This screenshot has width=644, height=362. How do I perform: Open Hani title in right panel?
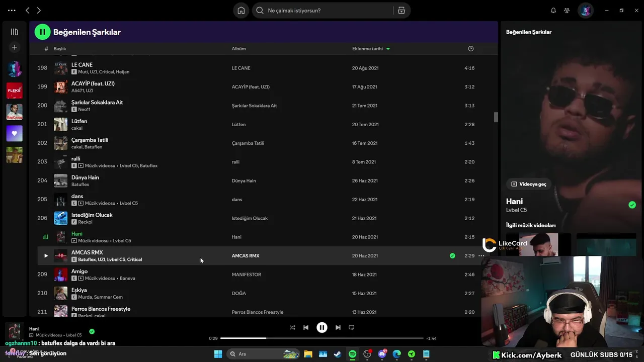tap(514, 201)
